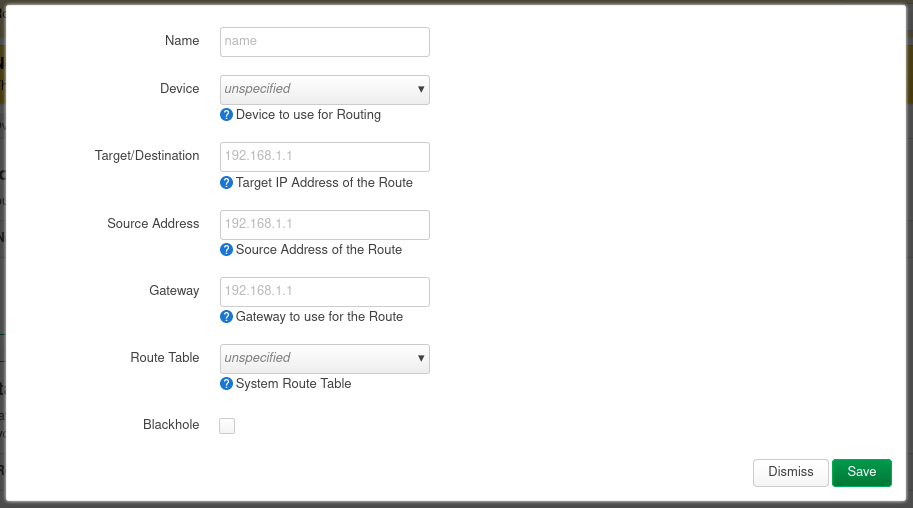Viewport: 913px width, 508px height.
Task: Click the 'Target IP Address of the Route' text
Action: 324,183
